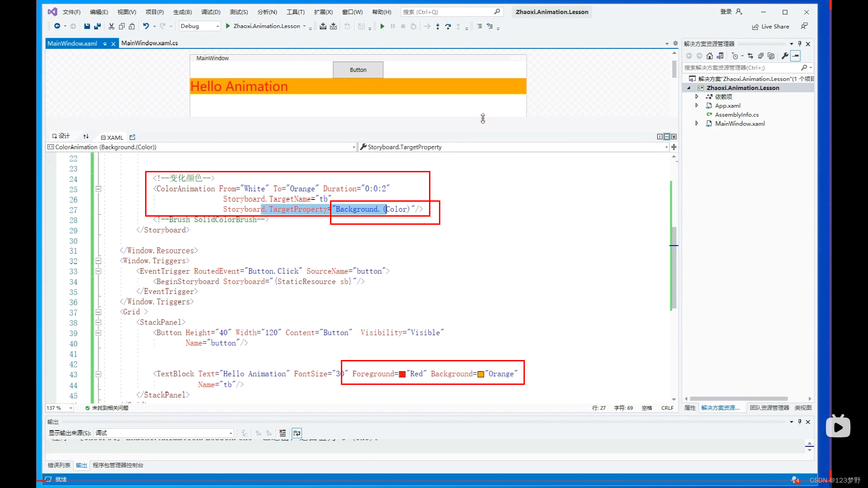Open Properties wrench icon in Solution Explorer
The width and height of the screenshot is (868, 488).
(x=785, y=56)
